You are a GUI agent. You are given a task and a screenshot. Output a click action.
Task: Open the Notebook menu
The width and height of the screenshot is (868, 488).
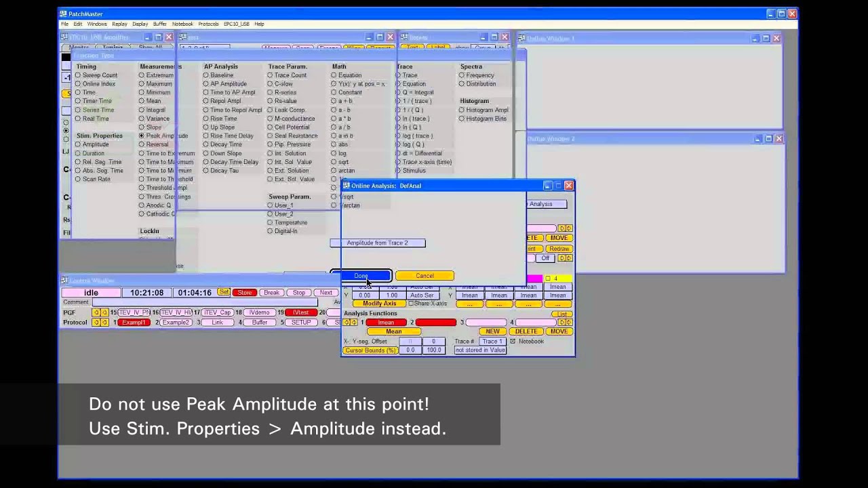pos(182,24)
